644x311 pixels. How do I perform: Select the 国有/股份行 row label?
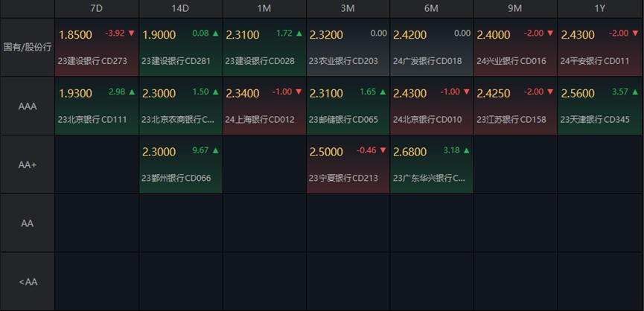tap(27, 47)
